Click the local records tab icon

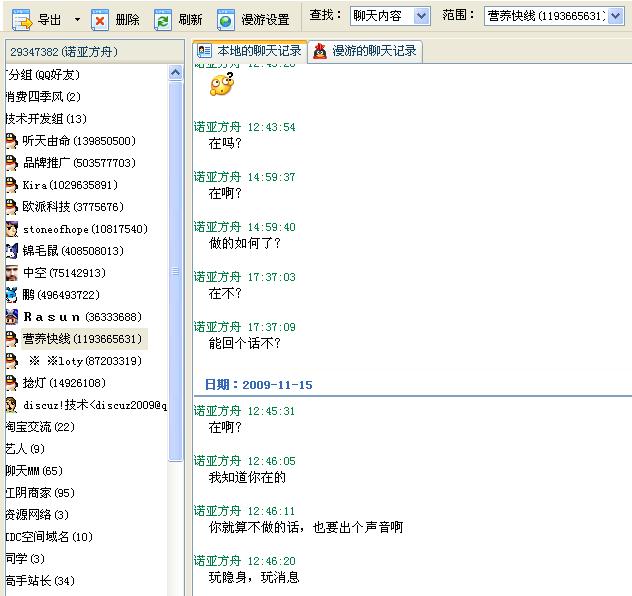click(204, 51)
